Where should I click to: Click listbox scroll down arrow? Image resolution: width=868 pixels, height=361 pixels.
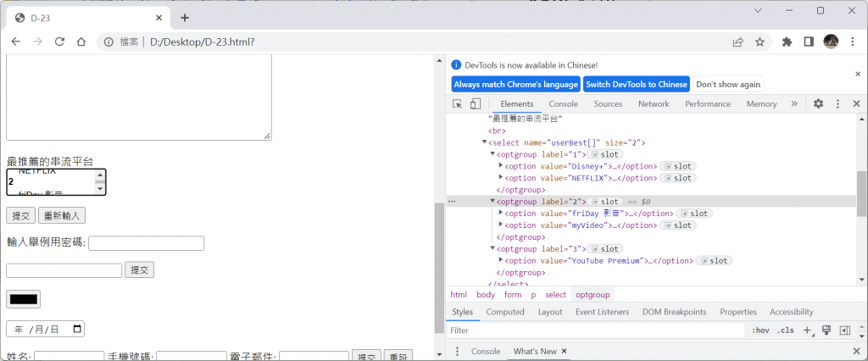(x=100, y=189)
